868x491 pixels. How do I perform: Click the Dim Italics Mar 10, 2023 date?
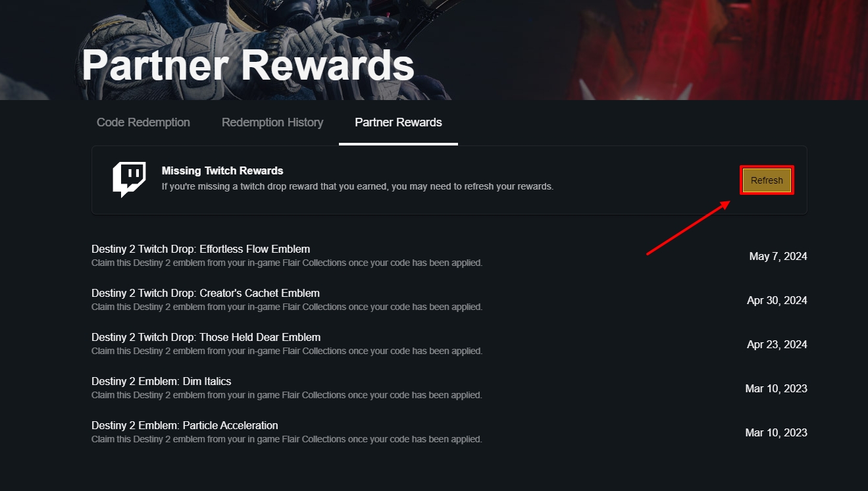[776, 388]
